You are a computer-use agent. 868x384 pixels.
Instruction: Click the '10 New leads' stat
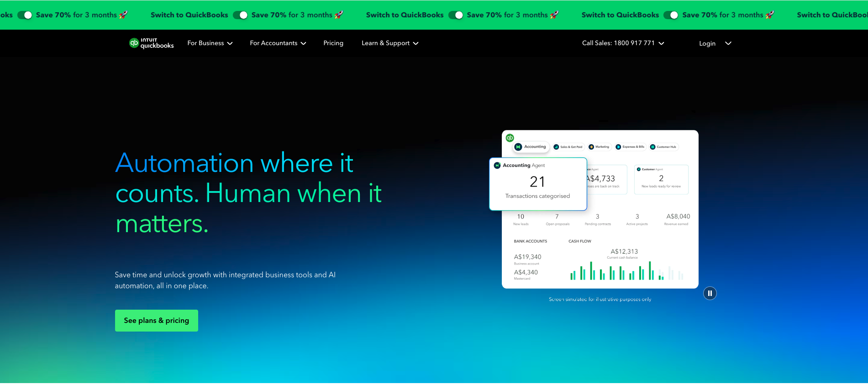point(521,219)
